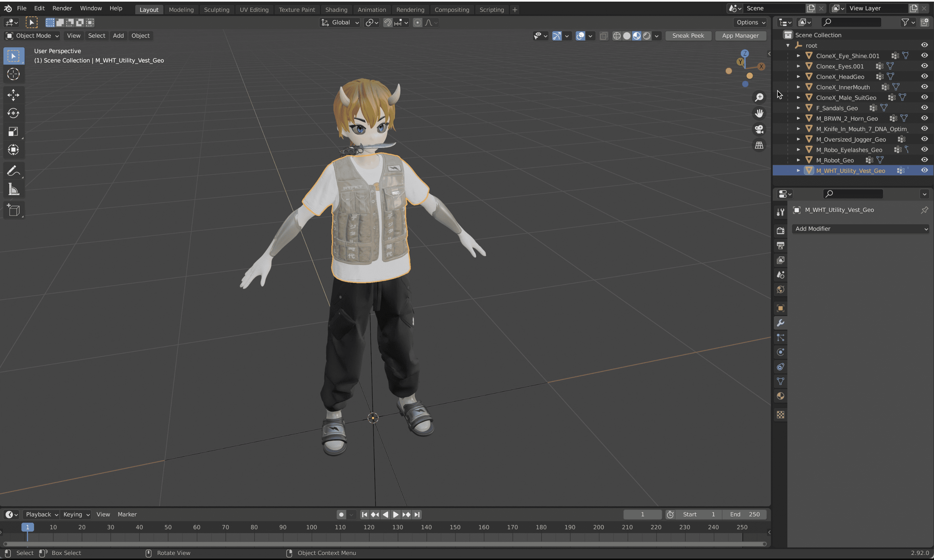Switch perspective/orthographic grid icon
Screen dimensions: 934x560
(759, 145)
